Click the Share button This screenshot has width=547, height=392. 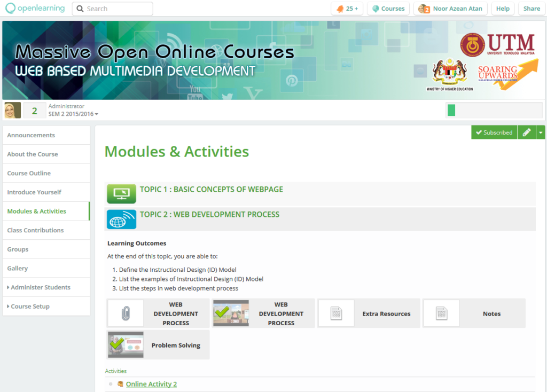[532, 8]
